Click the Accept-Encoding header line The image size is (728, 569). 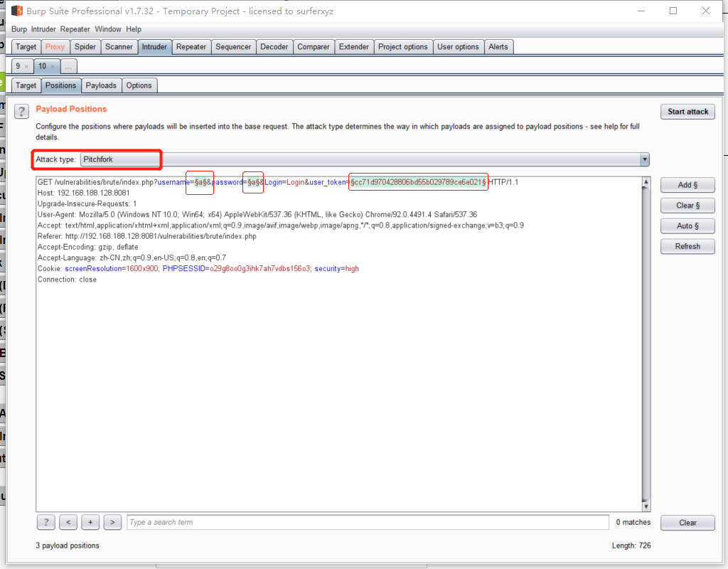(87, 247)
